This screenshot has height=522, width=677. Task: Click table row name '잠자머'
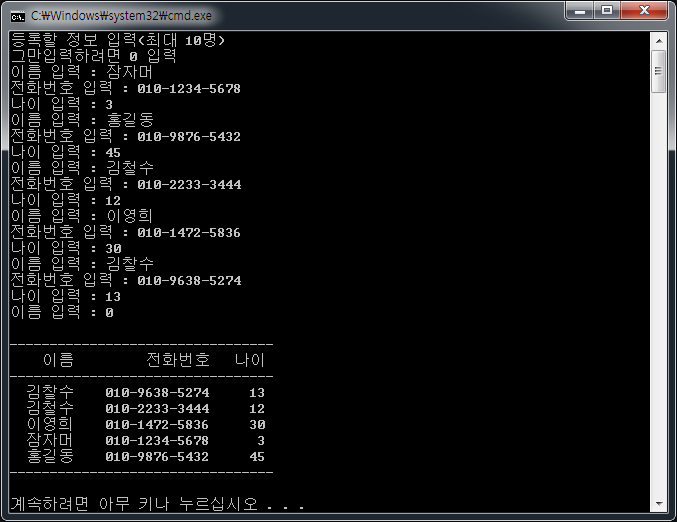pyautogui.click(x=50, y=440)
